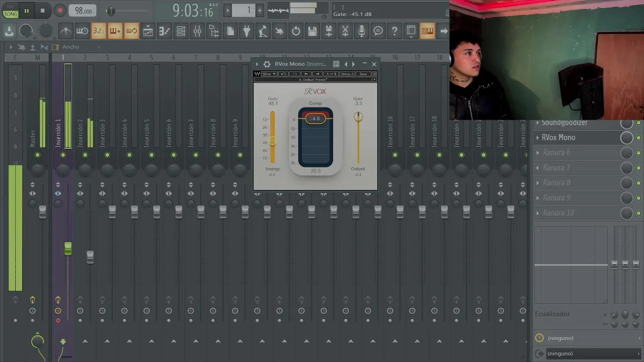Viewport: 644px width, 362px height.
Task: Select next preset arrow in RVox title bar
Action: coord(353,64)
